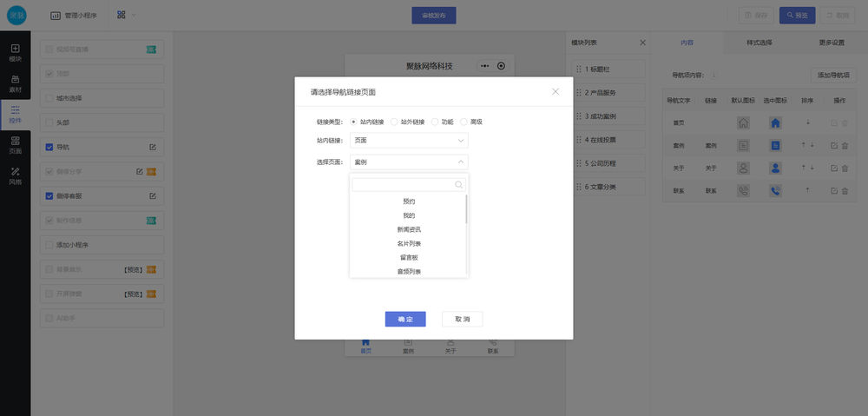Click edit icon next to 侧停客服 control
Screen dimensions: 868x416
point(153,196)
